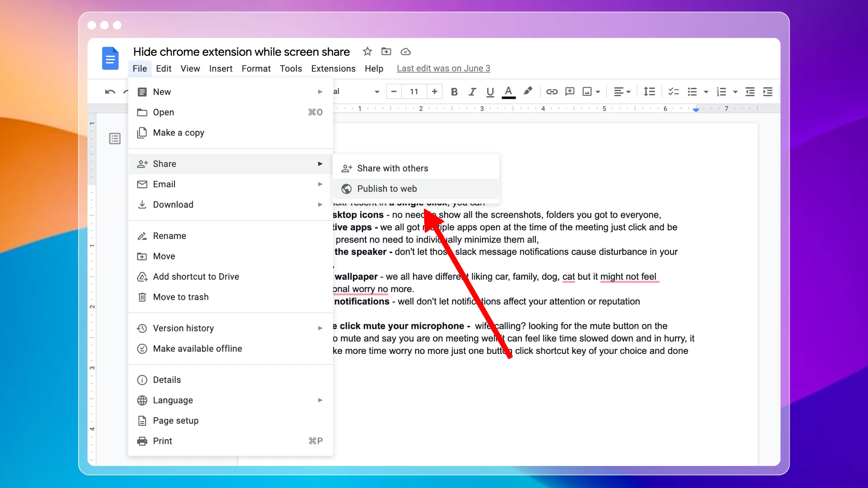Screen dimensions: 868x488
Task: Choose Move to trash
Action: pos(230,297)
